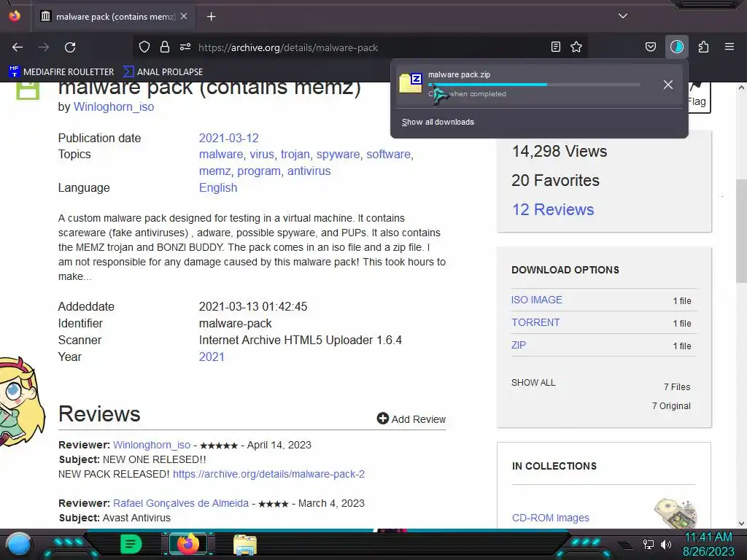Flag this item
The image size is (747, 560).
coord(697,97)
